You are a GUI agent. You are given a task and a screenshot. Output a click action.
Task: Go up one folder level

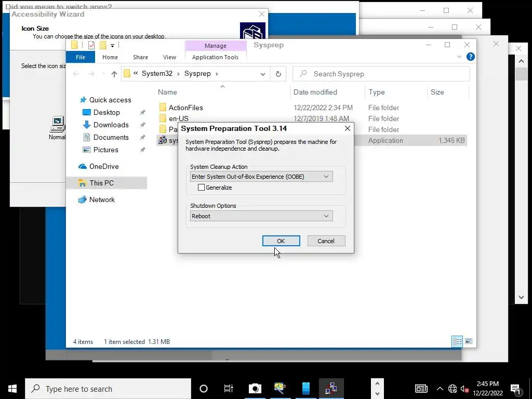[114, 74]
